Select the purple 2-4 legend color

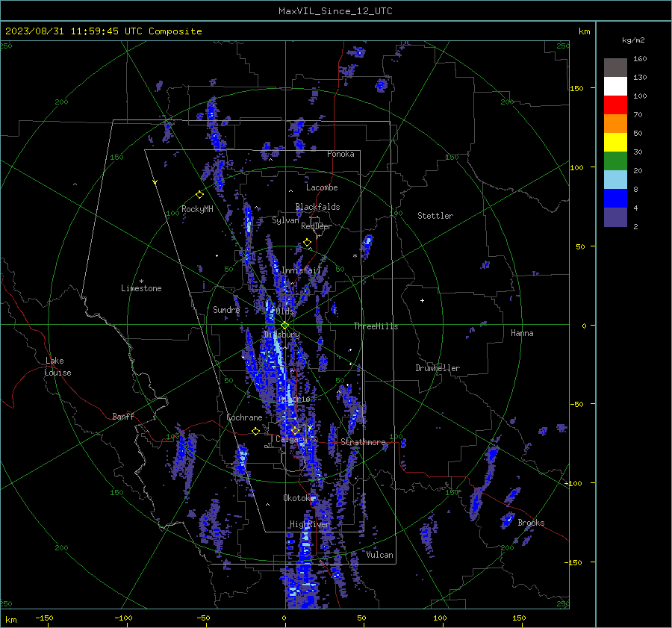pyautogui.click(x=615, y=217)
